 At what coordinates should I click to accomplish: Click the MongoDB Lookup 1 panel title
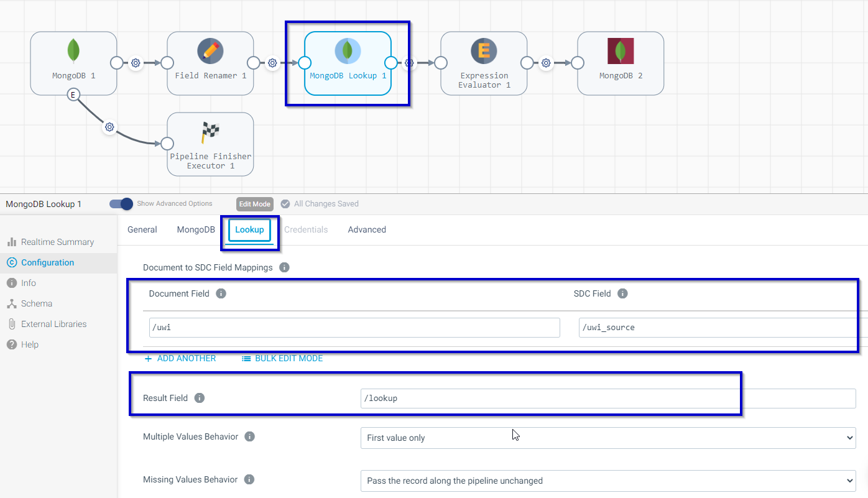coord(44,204)
